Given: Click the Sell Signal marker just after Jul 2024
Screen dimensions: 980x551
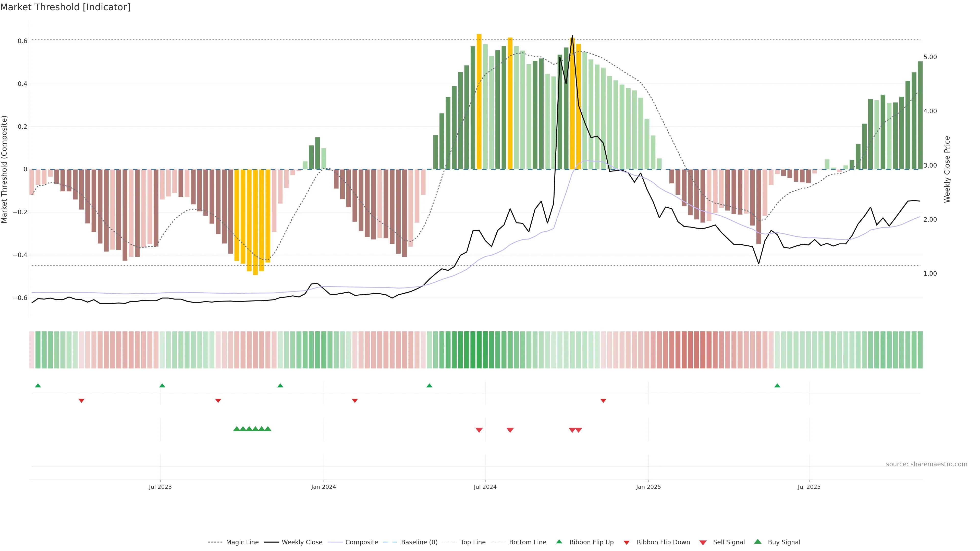Looking at the screenshot, I should 510,430.
